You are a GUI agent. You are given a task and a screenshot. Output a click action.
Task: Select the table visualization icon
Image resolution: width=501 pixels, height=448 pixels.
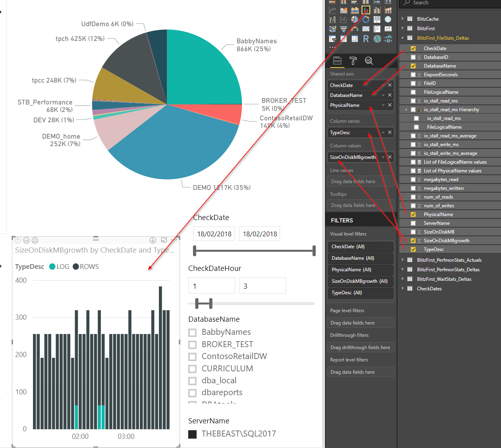(x=344, y=39)
